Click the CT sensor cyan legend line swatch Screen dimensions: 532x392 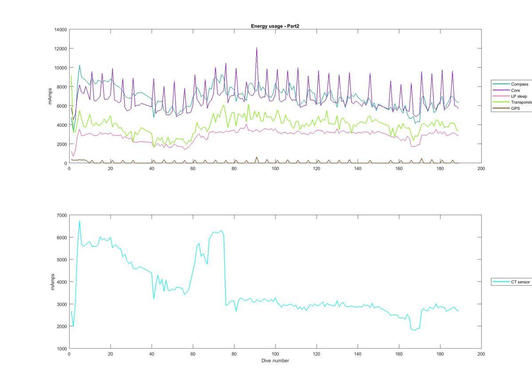tap(501, 282)
